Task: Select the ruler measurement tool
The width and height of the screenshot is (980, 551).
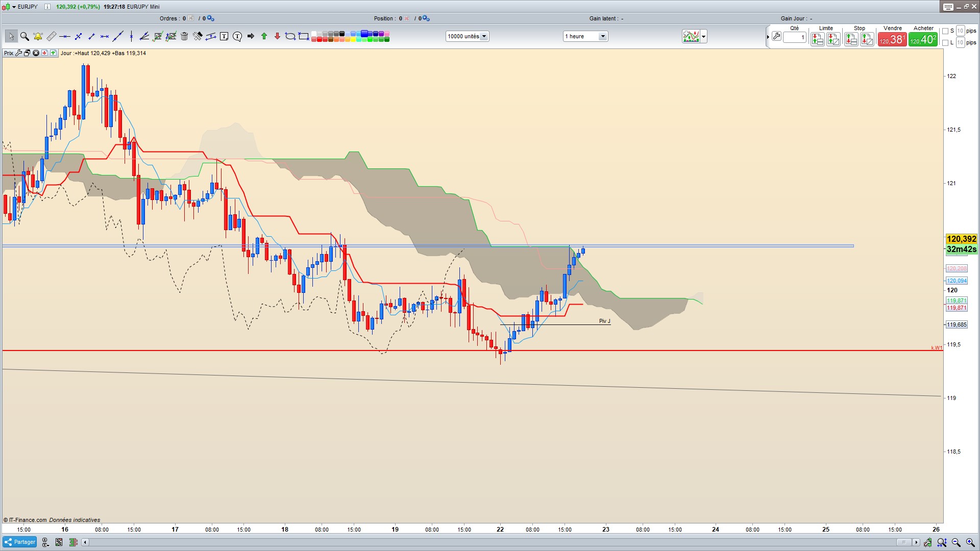Action: point(51,36)
